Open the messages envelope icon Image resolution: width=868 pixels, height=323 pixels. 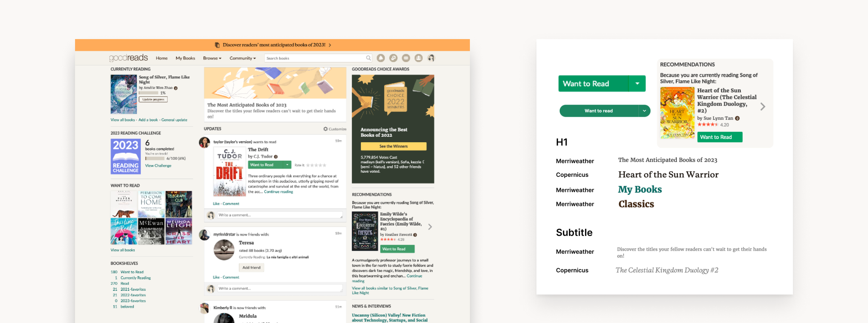(406, 58)
